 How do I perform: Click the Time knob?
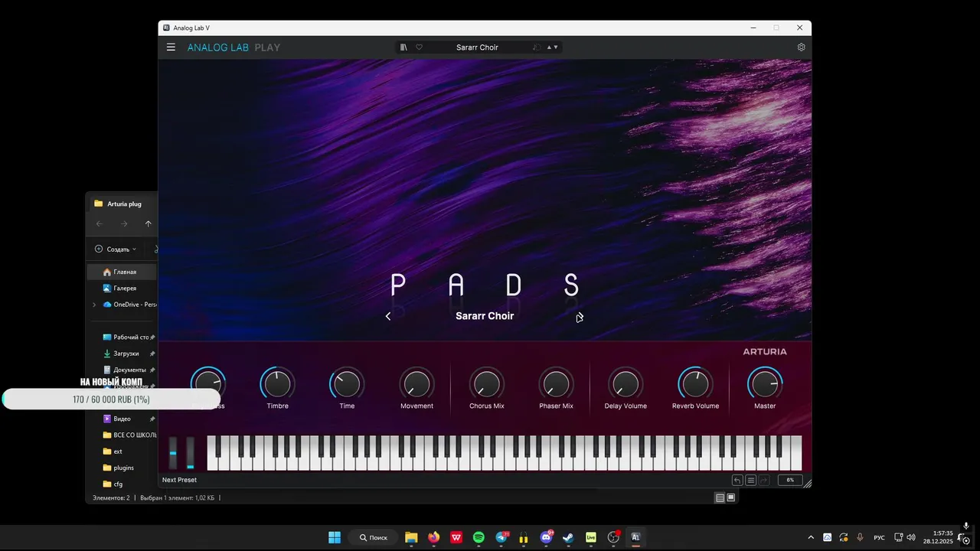[347, 384]
